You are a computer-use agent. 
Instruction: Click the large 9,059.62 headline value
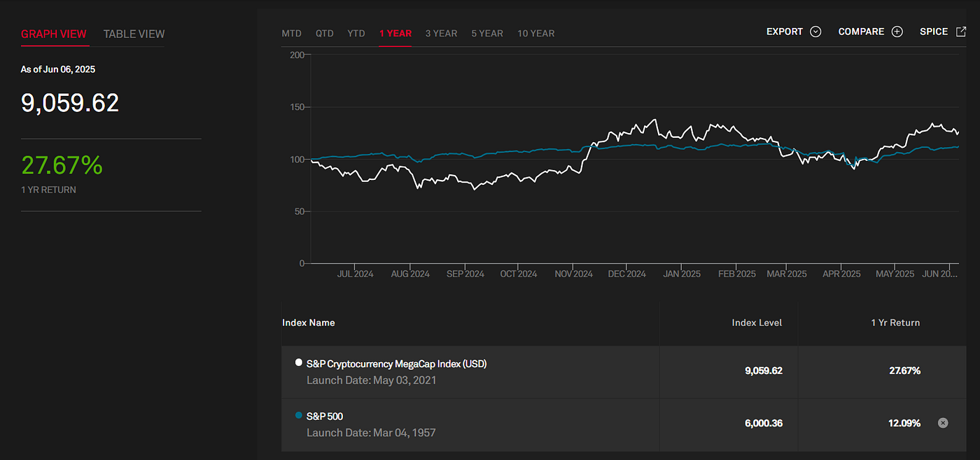click(x=70, y=103)
